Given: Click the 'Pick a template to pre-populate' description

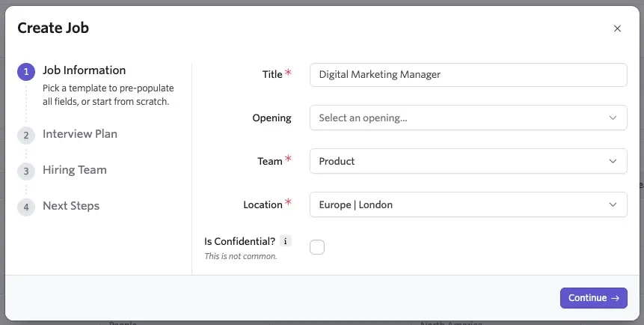Looking at the screenshot, I should pyautogui.click(x=108, y=94).
